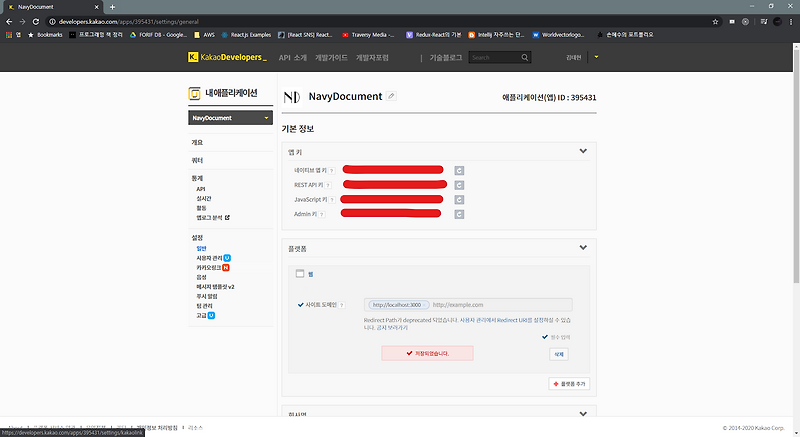Go back to previous page

click(x=9, y=21)
